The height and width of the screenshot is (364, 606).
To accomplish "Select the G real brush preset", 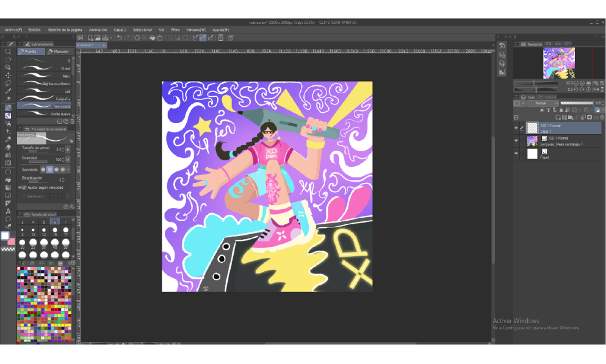I will pos(45,68).
